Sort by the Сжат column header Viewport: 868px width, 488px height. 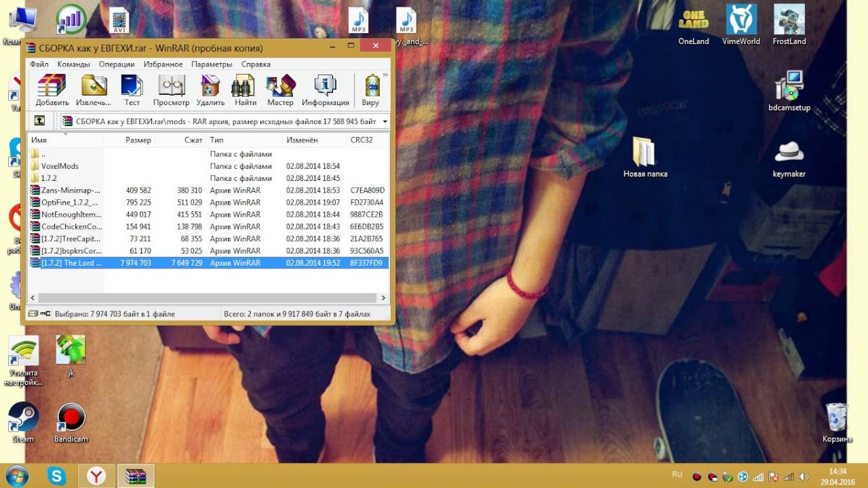point(180,140)
